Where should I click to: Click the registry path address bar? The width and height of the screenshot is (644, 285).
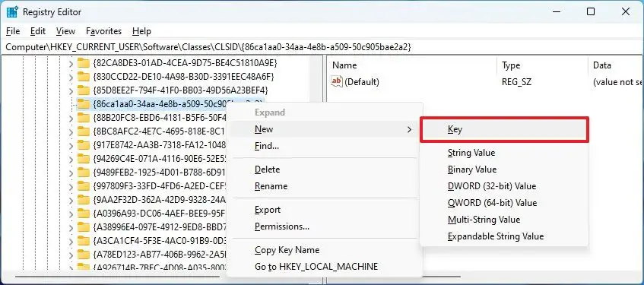coord(322,47)
